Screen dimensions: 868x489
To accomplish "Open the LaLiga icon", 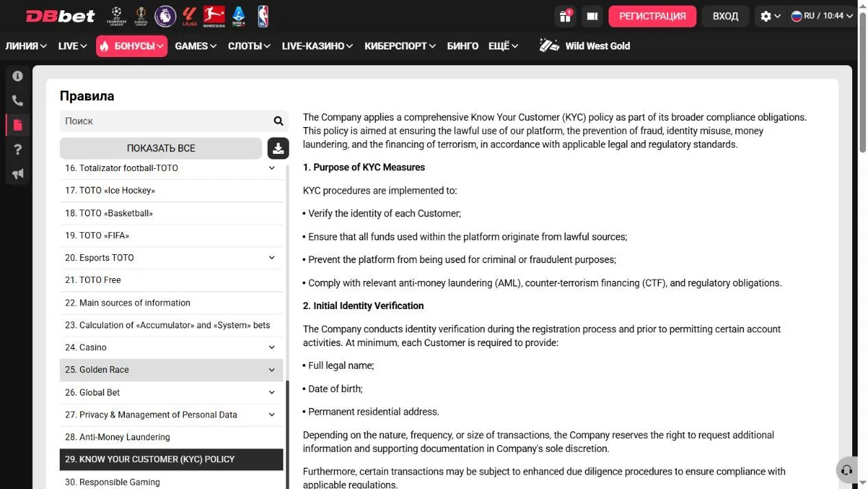I will 189,16.
